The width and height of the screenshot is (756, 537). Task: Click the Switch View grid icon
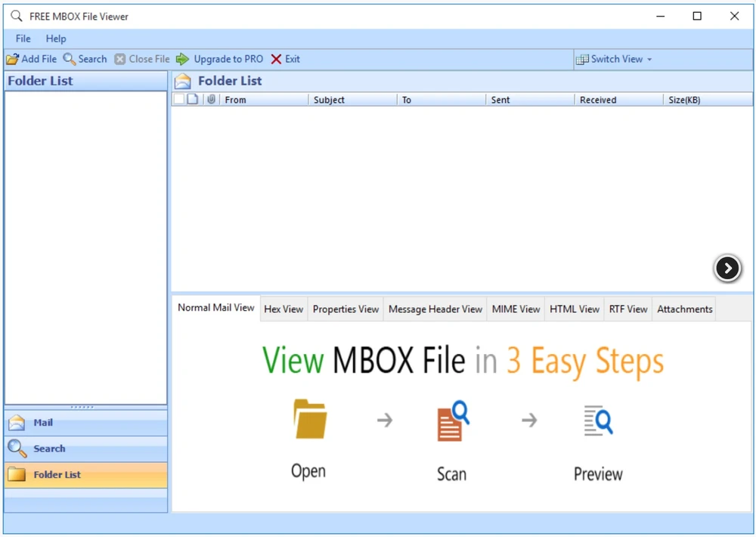coord(582,59)
